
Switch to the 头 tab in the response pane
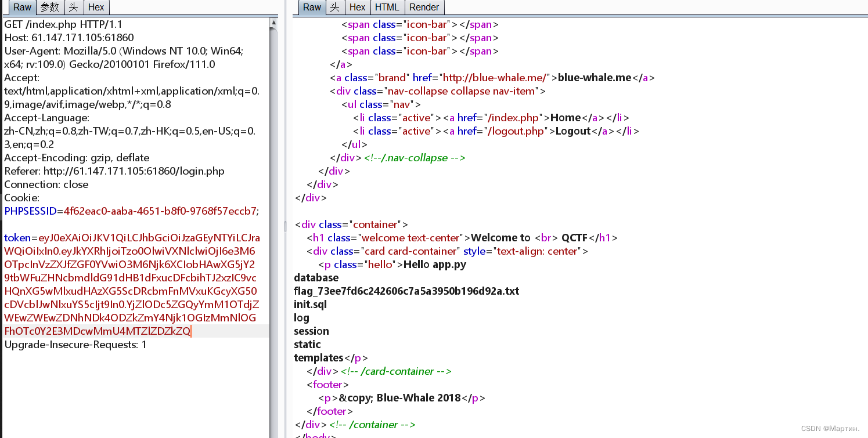(334, 7)
